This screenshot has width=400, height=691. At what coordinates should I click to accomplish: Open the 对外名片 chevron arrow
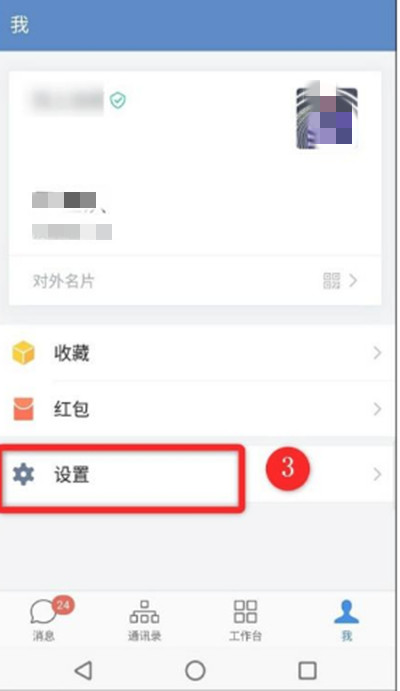coord(353,280)
